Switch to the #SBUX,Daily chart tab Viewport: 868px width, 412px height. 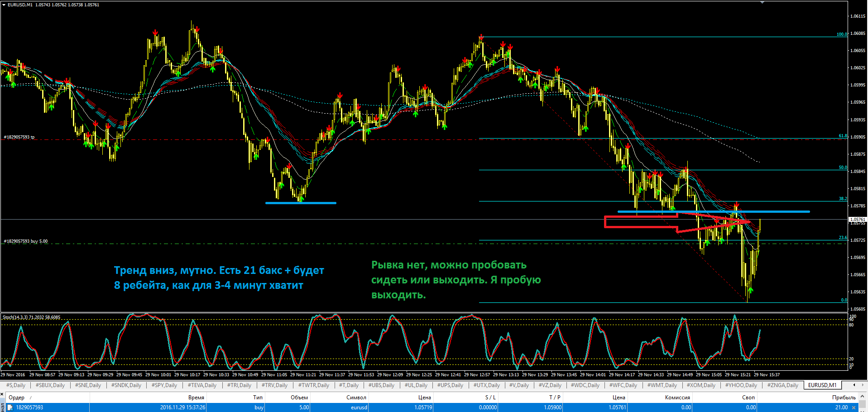click(x=50, y=385)
